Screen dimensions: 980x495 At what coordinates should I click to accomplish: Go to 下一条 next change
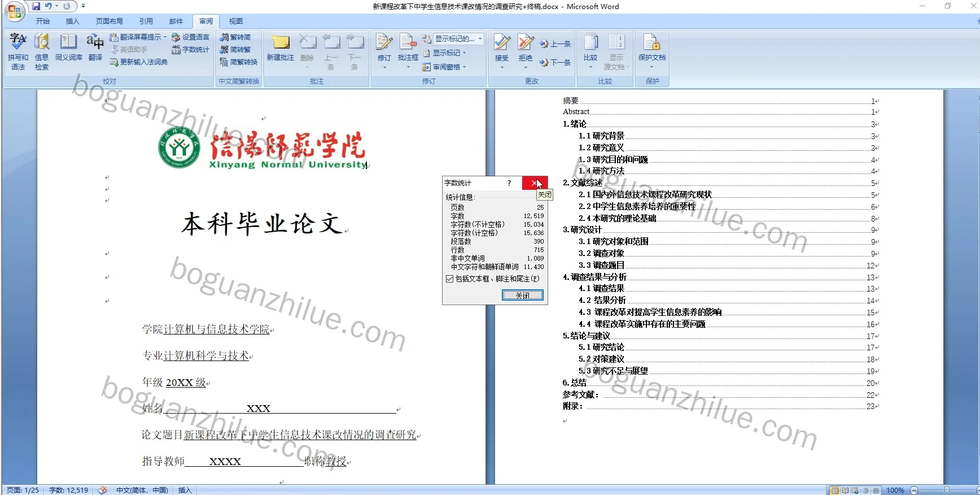point(555,63)
